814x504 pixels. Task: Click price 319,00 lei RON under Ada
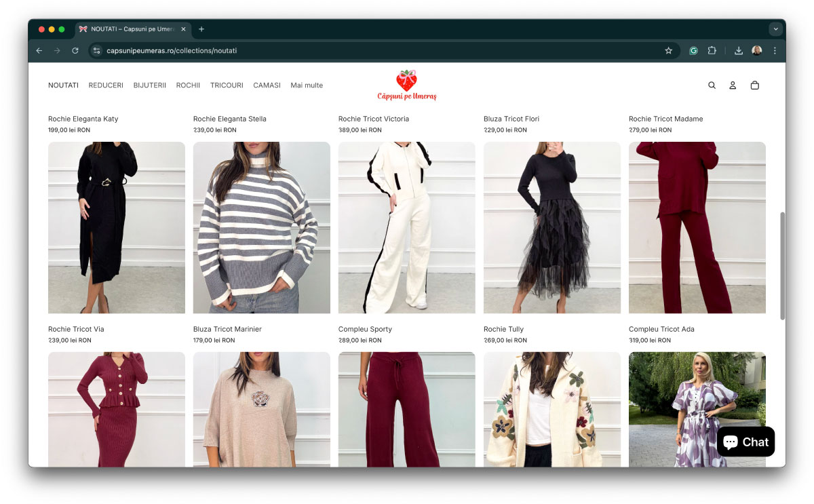651,341
